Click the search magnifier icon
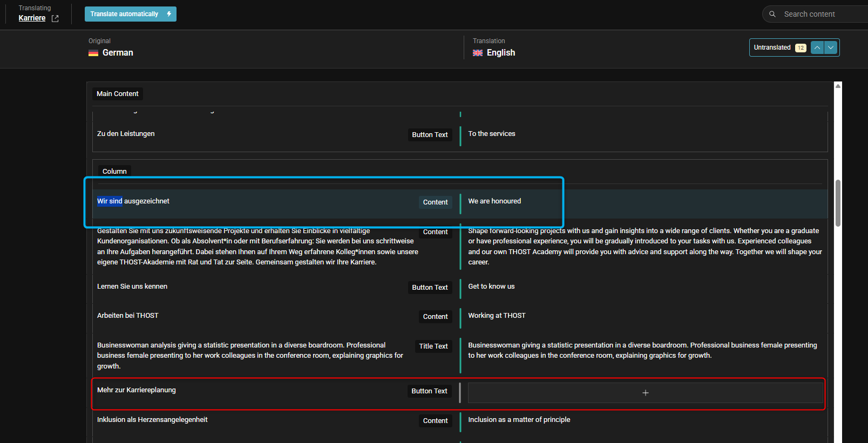Screen dimensions: 868x443 point(772,14)
